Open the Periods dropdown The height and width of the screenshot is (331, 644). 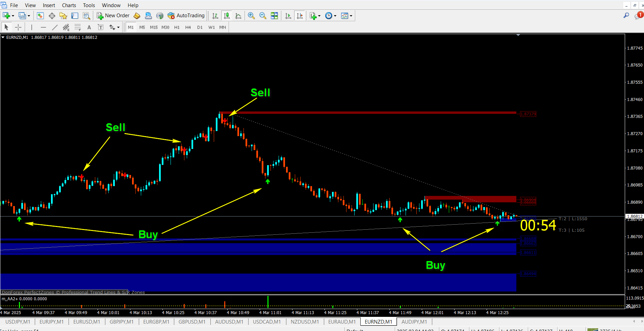(334, 16)
